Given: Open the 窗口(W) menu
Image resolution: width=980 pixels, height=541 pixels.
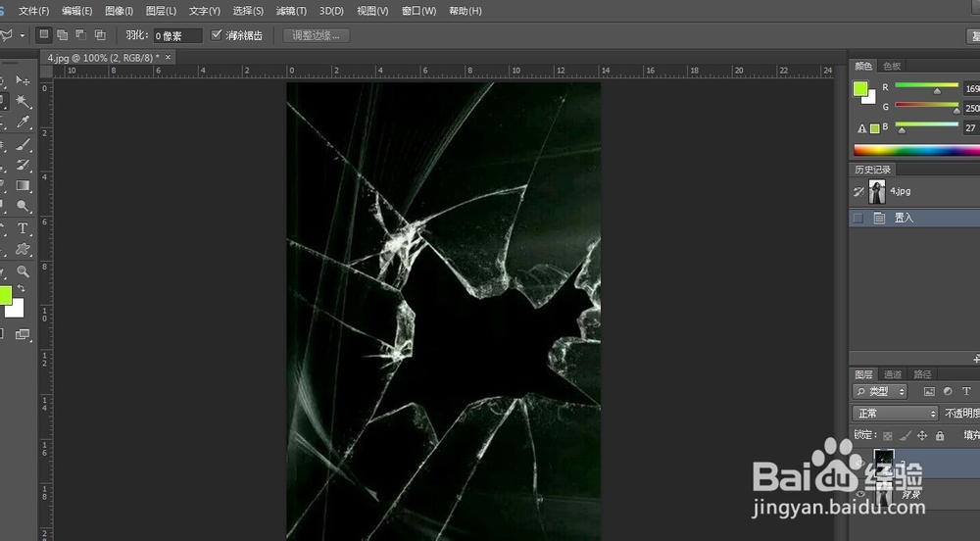Looking at the screenshot, I should (x=418, y=11).
